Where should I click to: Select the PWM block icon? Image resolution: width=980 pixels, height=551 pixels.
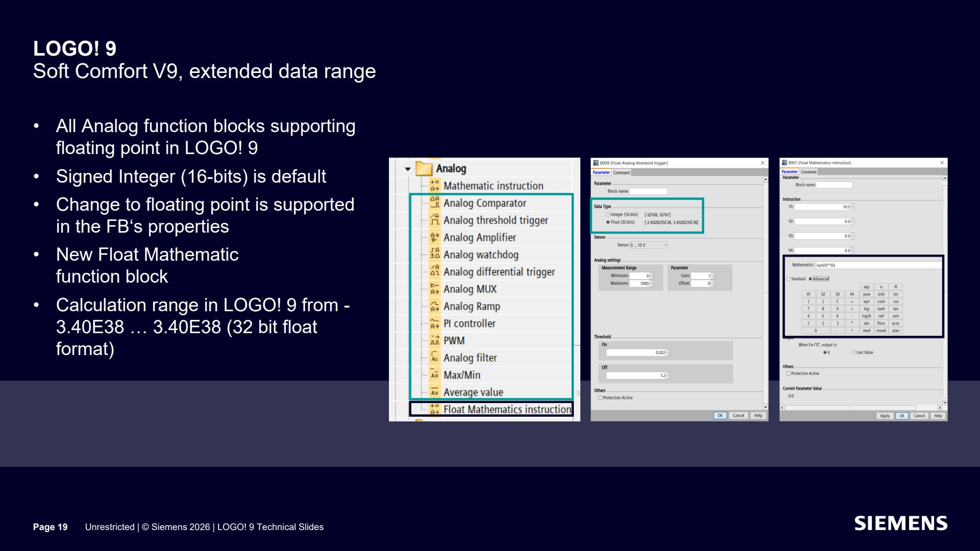click(x=434, y=341)
